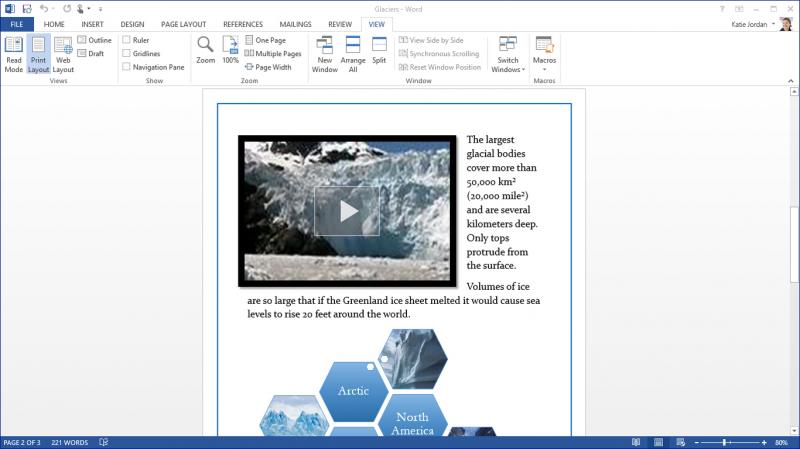This screenshot has width=800, height=449.
Task: Switch to the HOME tab
Action: [54, 24]
